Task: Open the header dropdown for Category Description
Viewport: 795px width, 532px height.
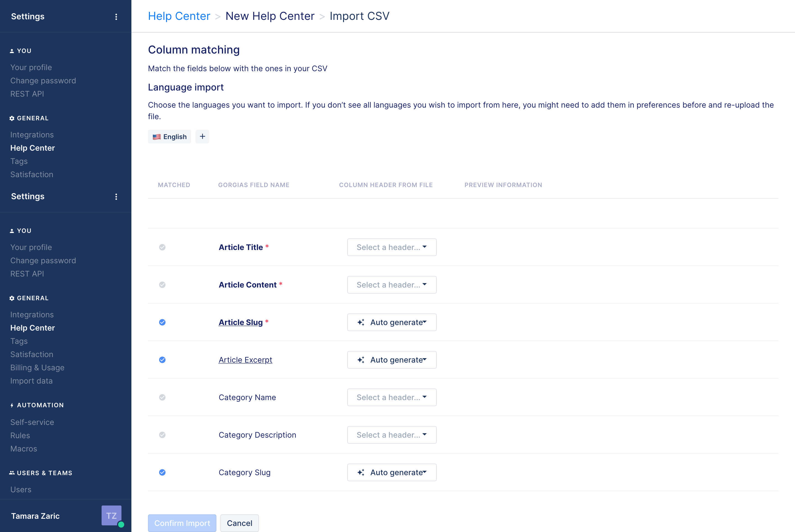Action: [392, 435]
